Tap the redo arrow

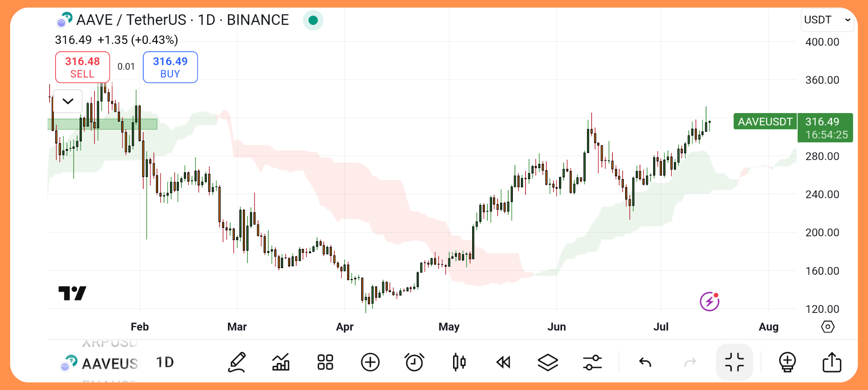tap(690, 362)
